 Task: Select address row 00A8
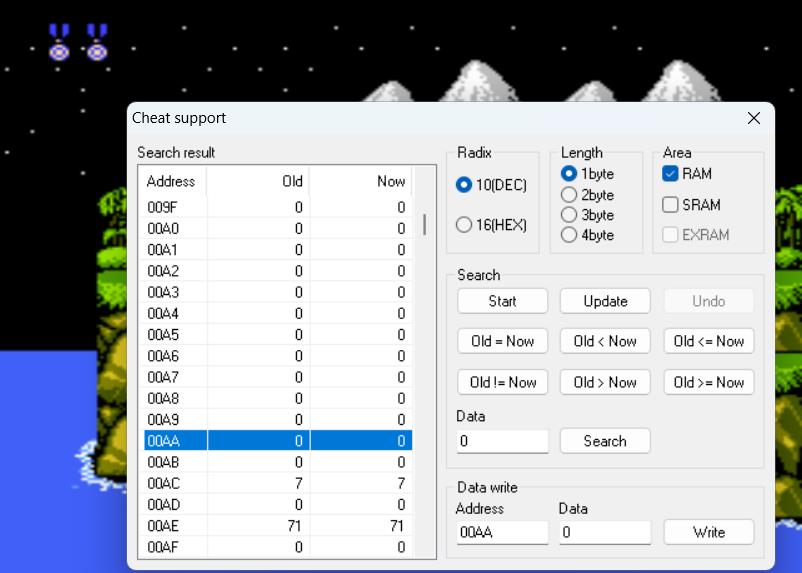tap(278, 398)
